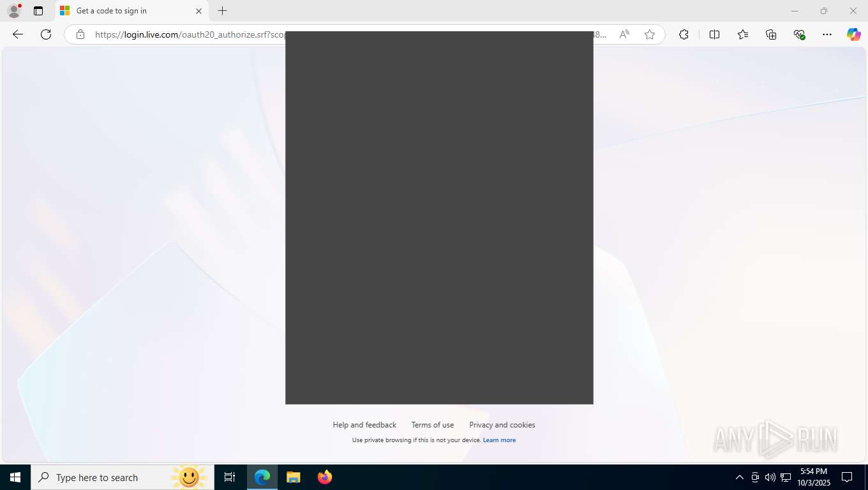Open the Help and feedback link

[364, 425]
